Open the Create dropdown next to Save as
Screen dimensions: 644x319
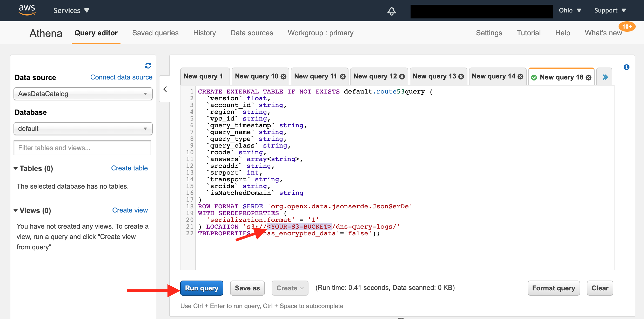pyautogui.click(x=290, y=288)
